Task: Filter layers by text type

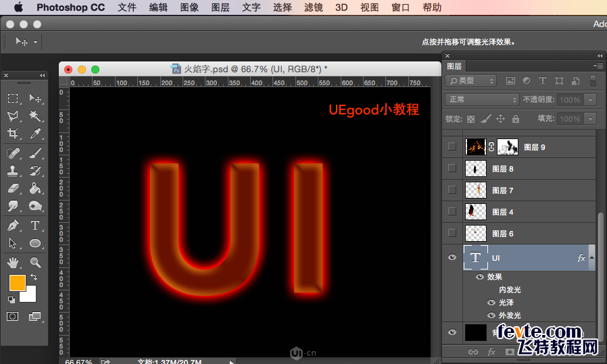Action: tap(543, 80)
